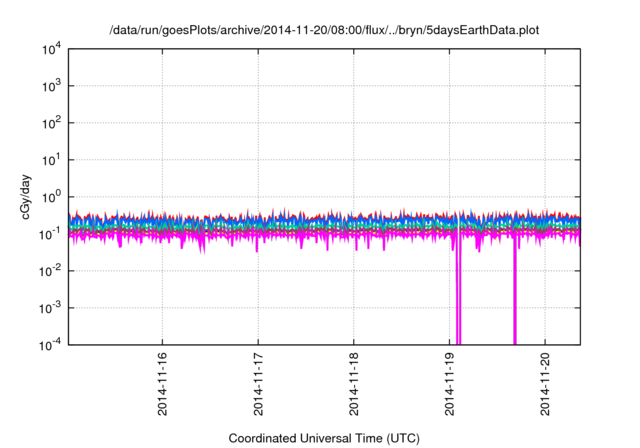Click the 10^2 y-axis tick label
The height and width of the screenshot is (448, 640).
click(x=51, y=124)
